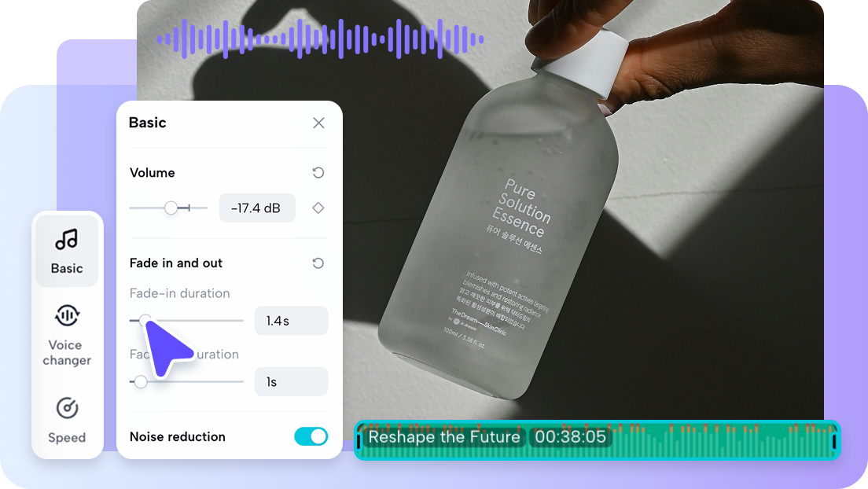Add a volume keyframe with the diamond icon
This screenshot has height=489, width=868.
(318, 208)
